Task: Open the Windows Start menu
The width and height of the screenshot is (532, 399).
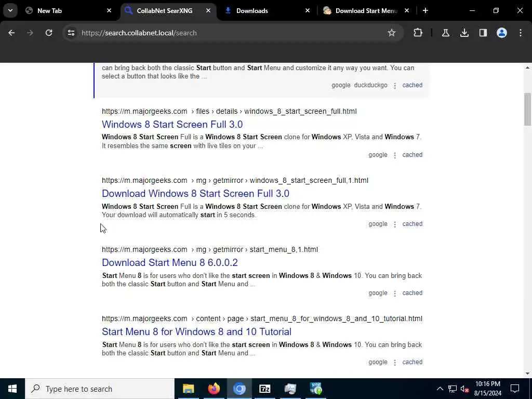Action: (12, 389)
